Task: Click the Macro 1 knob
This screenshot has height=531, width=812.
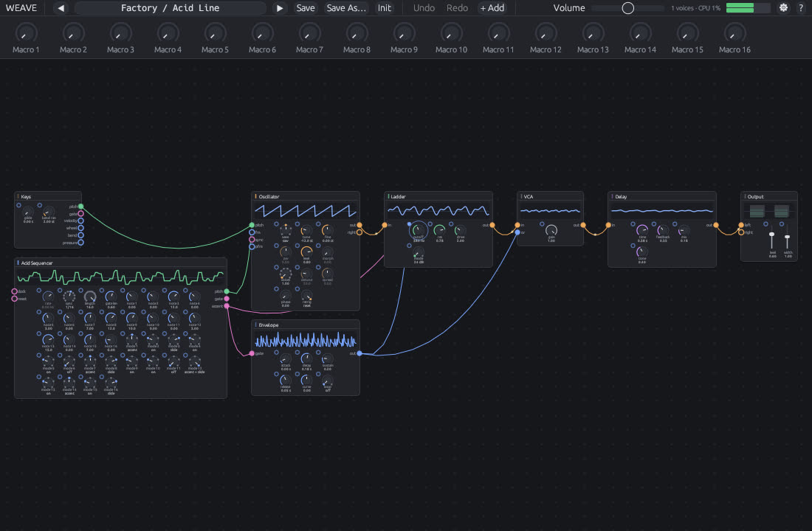Action: (26, 34)
